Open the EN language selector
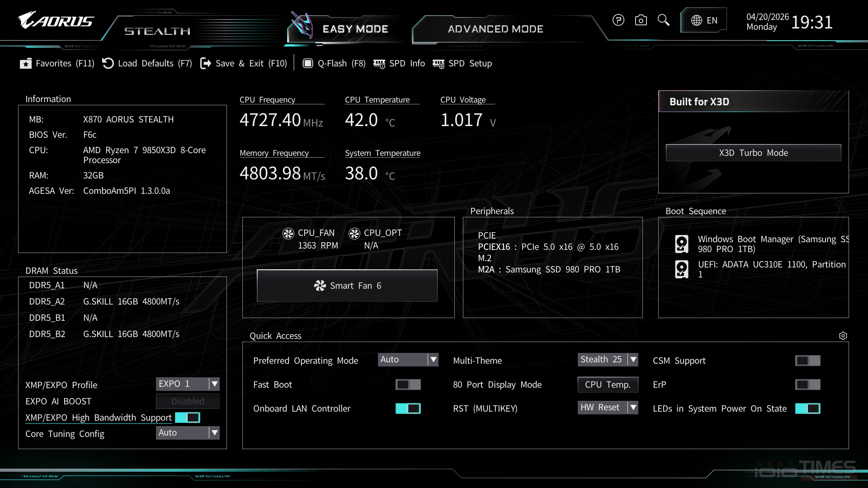The height and width of the screenshot is (488, 868). tap(703, 20)
